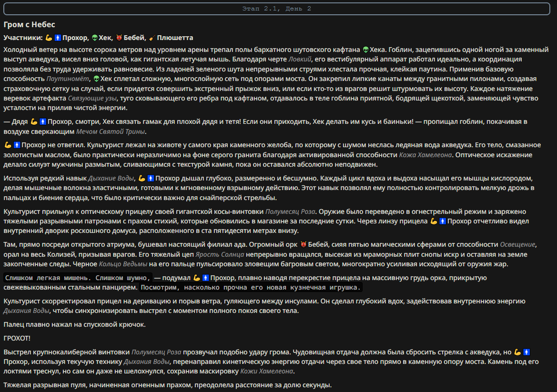Click the flexed-arm emoji after 'подумал'
This screenshot has height=392, width=557.
coord(196,278)
